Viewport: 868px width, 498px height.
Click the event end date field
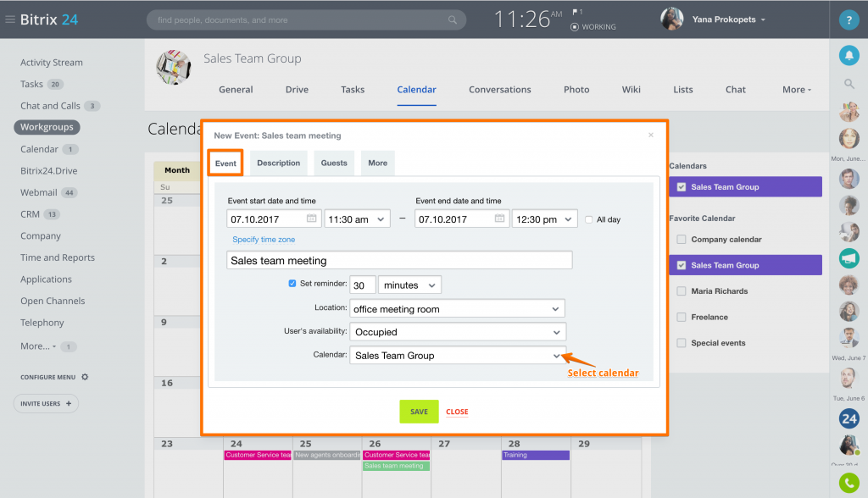[x=462, y=219]
